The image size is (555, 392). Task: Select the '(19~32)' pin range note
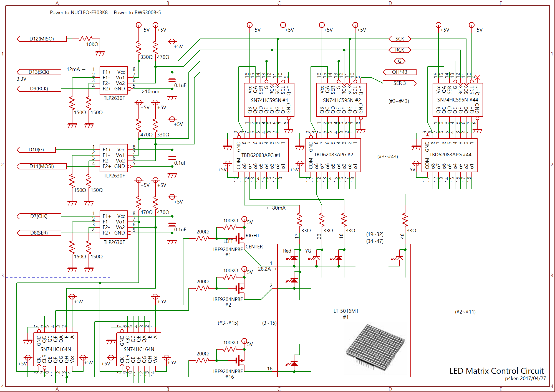(375, 234)
